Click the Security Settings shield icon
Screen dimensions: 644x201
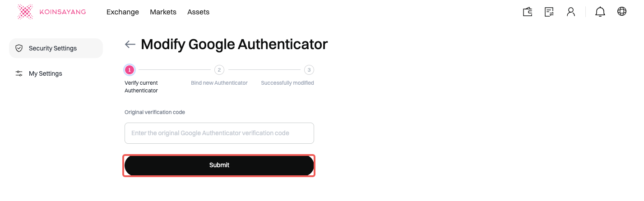coord(19,48)
